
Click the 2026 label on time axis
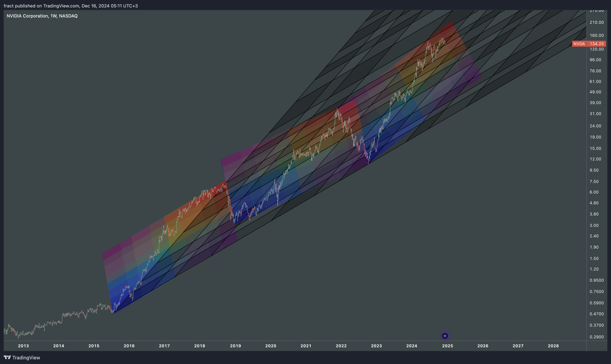pos(483,346)
